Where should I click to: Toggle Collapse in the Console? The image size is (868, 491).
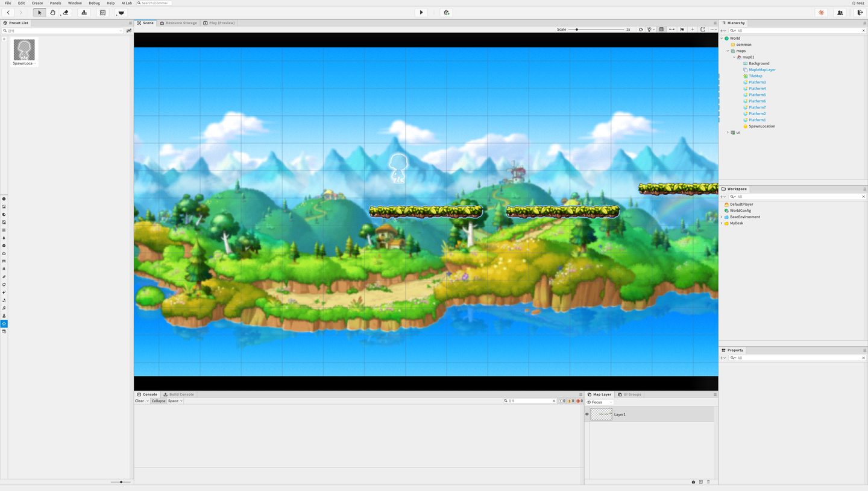(x=159, y=401)
